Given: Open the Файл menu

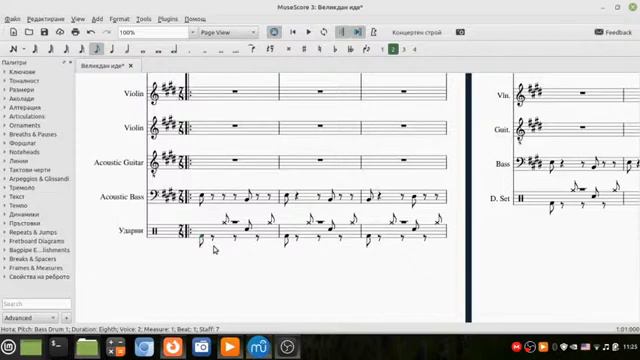Looking at the screenshot, I should pyautogui.click(x=12, y=19).
